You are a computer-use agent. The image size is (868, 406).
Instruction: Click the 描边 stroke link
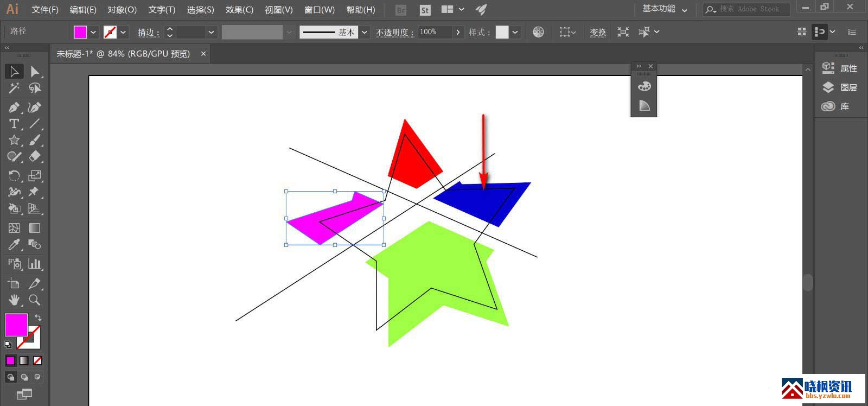click(x=148, y=33)
